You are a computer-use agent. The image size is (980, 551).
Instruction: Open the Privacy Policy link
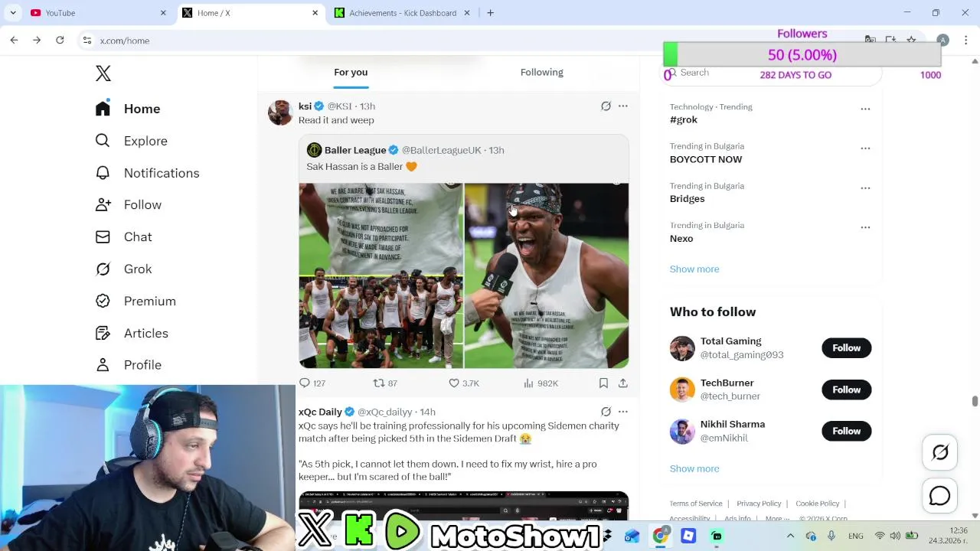[759, 504]
